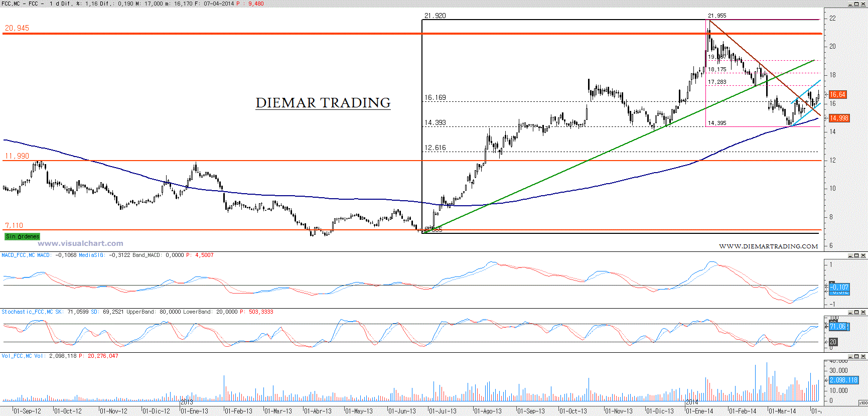Select the blue 2.098.118 volume tag
The height and width of the screenshot is (416, 868).
tap(843, 380)
